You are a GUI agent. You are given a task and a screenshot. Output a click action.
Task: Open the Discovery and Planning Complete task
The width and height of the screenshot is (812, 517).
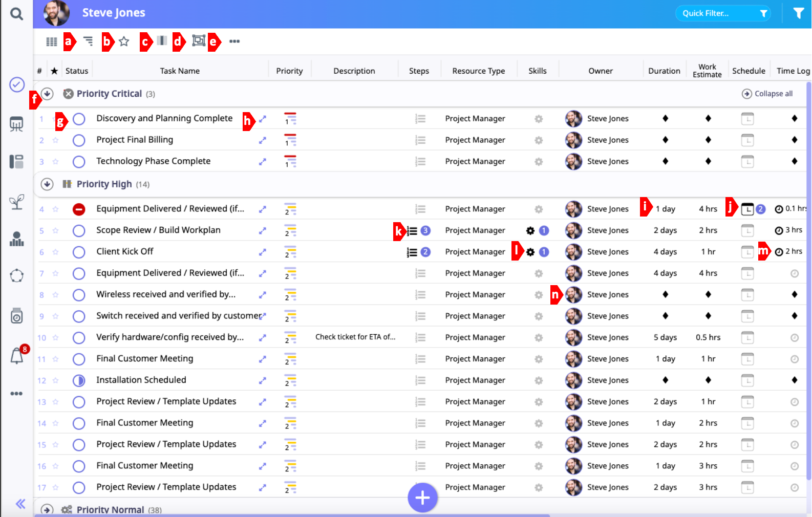pos(262,119)
